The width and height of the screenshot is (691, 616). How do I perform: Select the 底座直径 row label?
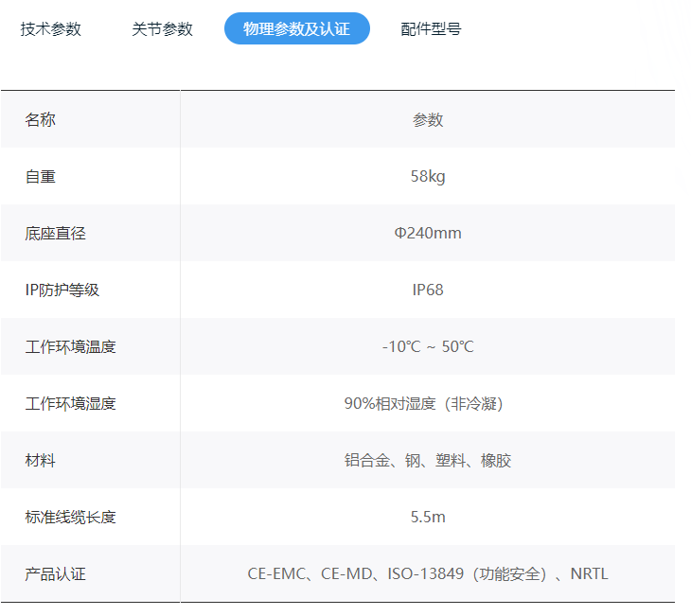pyautogui.click(x=55, y=234)
